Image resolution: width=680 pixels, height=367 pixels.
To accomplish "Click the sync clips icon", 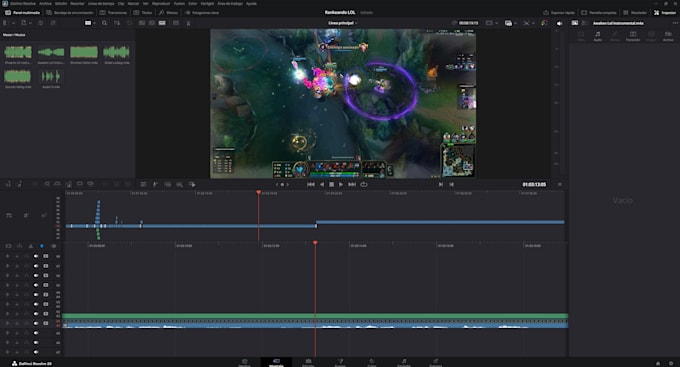I will click(x=40, y=23).
